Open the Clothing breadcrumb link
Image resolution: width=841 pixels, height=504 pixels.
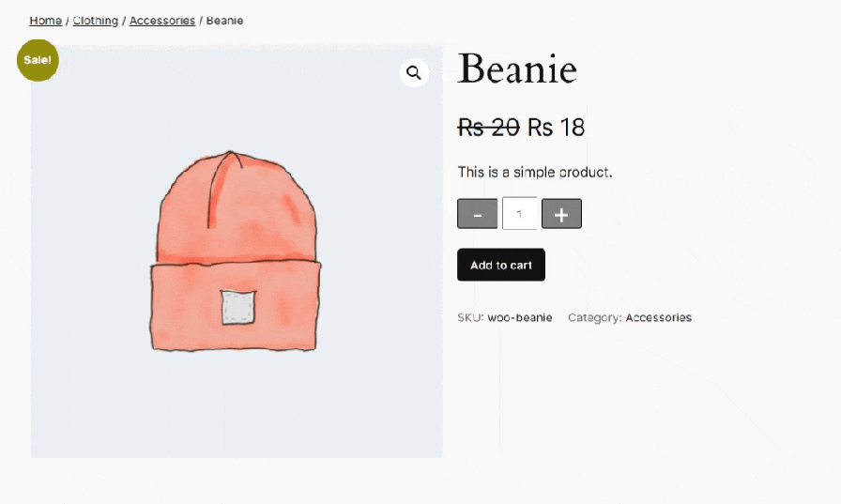[x=96, y=21]
